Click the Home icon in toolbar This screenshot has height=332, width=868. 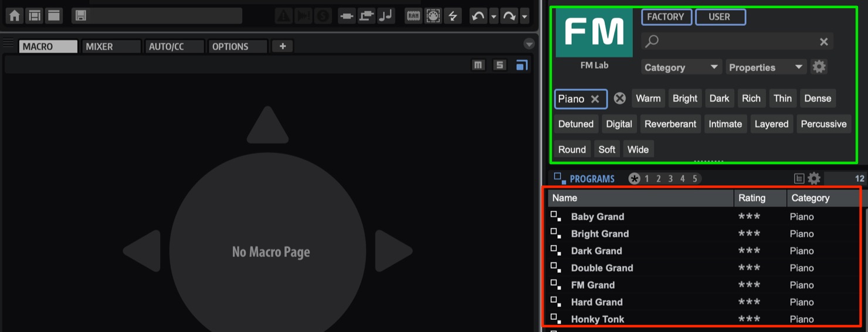(14, 16)
